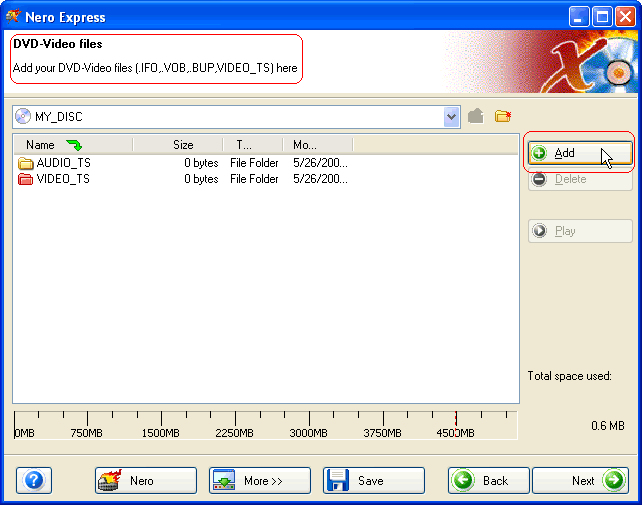Click the red VIDEO_TS folder icon
The height and width of the screenshot is (505, 642).
[x=26, y=179]
